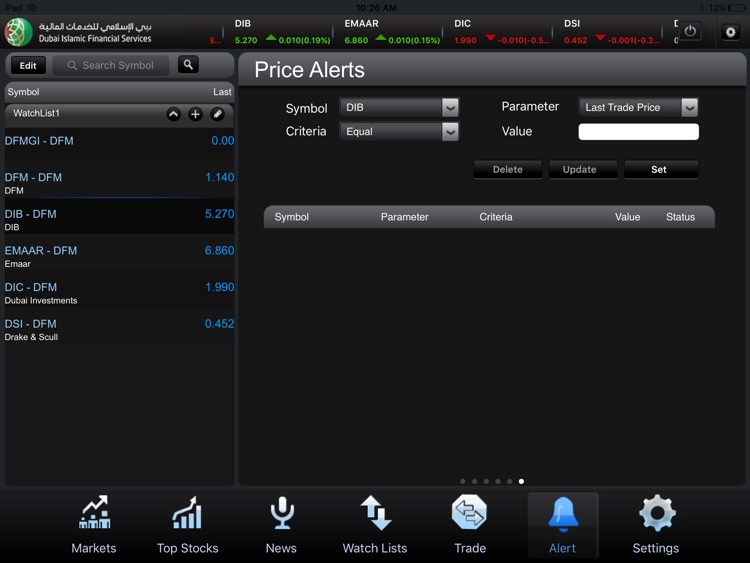Click the Edit button
Image resolution: width=750 pixels, height=563 pixels.
pos(28,66)
